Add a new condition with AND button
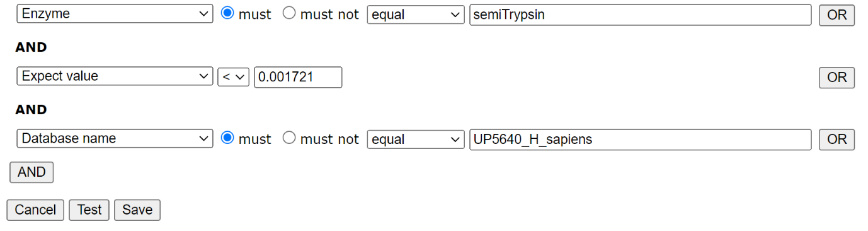The width and height of the screenshot is (868, 231). tap(31, 172)
